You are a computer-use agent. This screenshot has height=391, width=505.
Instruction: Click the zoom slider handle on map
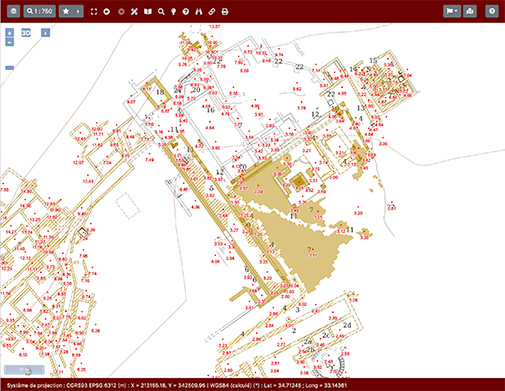[x=10, y=68]
